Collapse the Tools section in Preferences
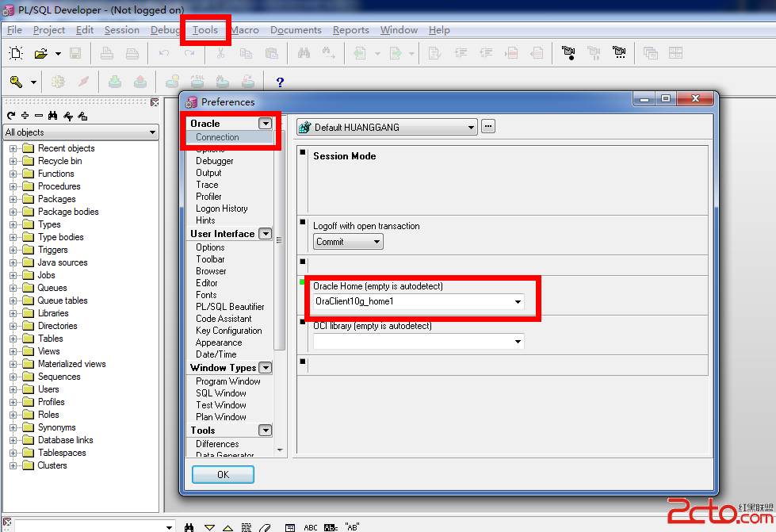This screenshot has height=532, width=776. click(266, 430)
